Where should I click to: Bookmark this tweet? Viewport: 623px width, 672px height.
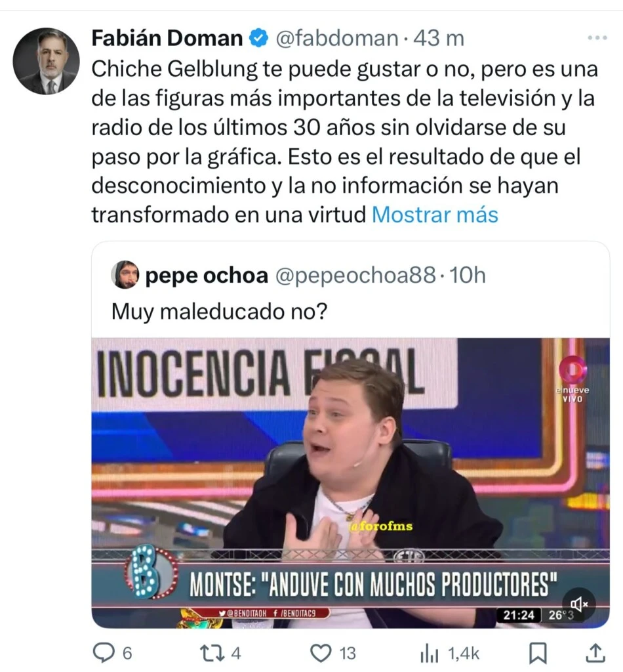(x=538, y=654)
